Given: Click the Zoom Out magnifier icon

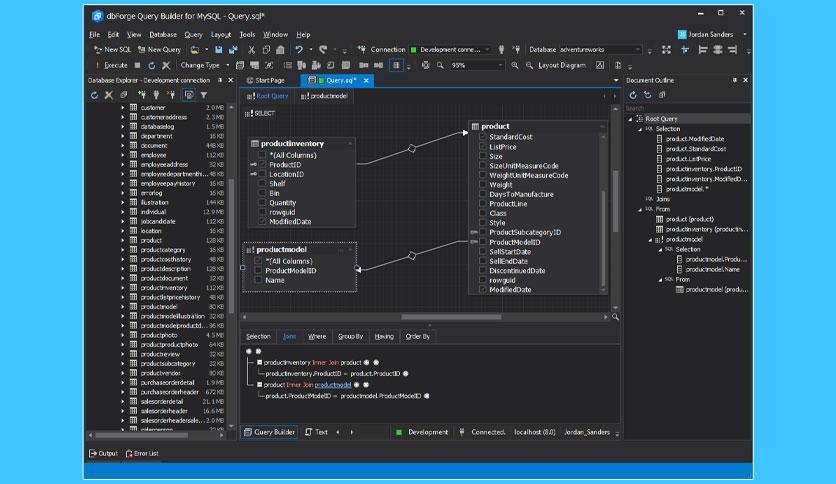Looking at the screenshot, I should (x=529, y=65).
